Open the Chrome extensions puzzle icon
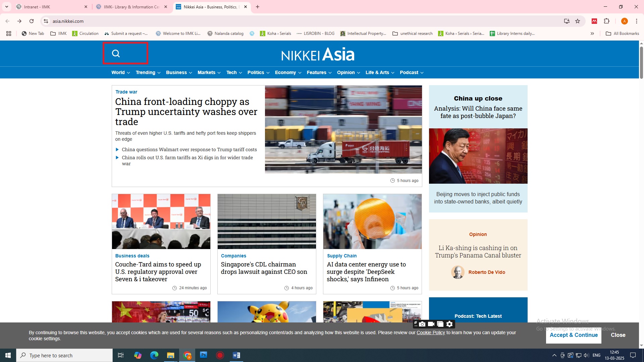644x362 pixels. coord(606,21)
